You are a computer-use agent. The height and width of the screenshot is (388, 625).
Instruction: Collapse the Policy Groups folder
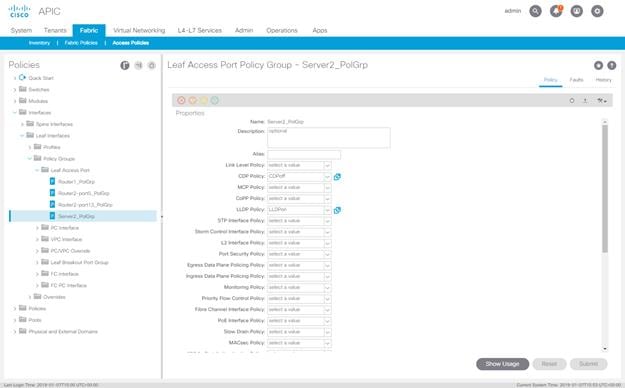(30, 159)
